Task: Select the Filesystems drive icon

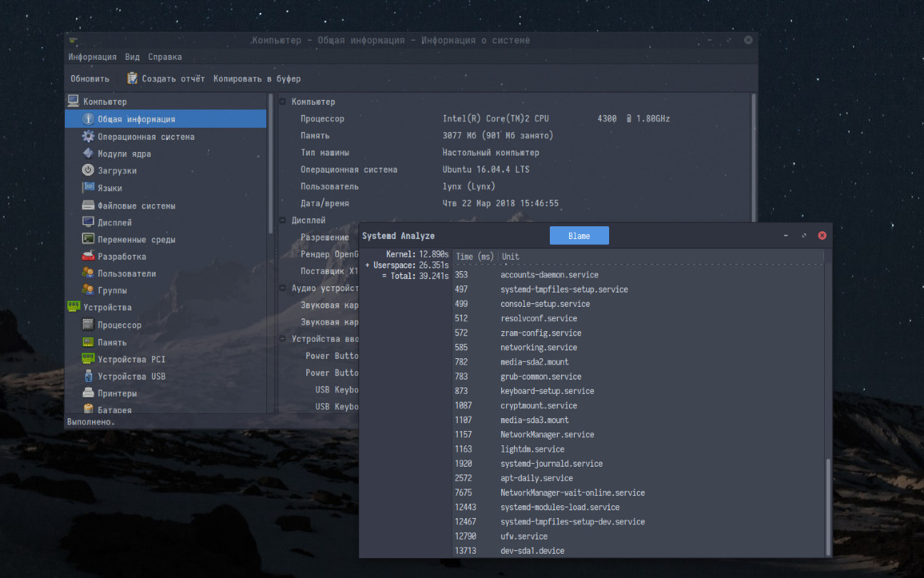Action: pyautogui.click(x=88, y=206)
